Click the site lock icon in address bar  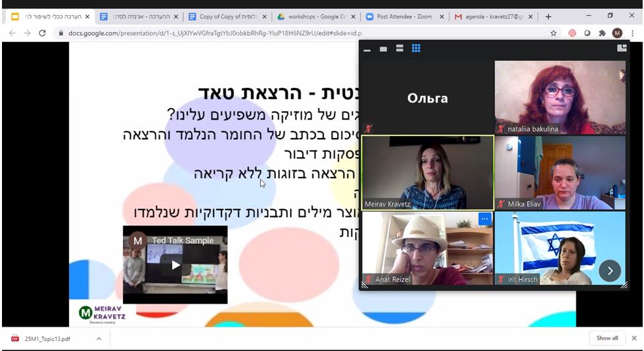pos(60,34)
